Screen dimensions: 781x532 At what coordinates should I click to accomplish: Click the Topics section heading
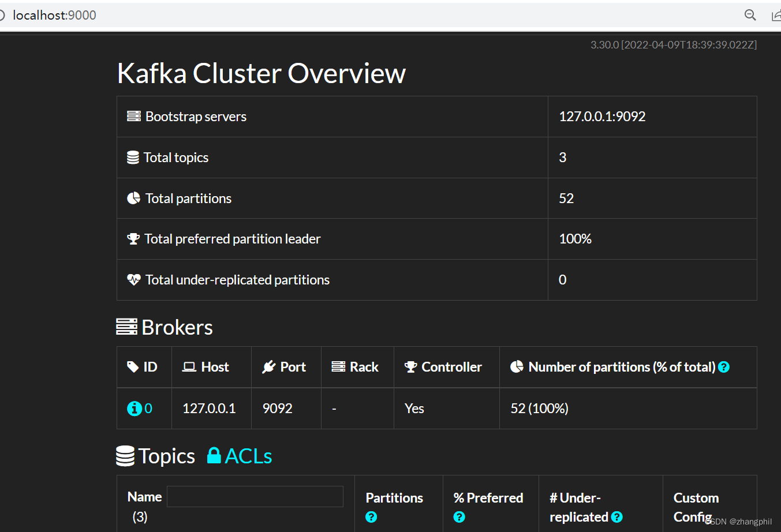point(167,456)
